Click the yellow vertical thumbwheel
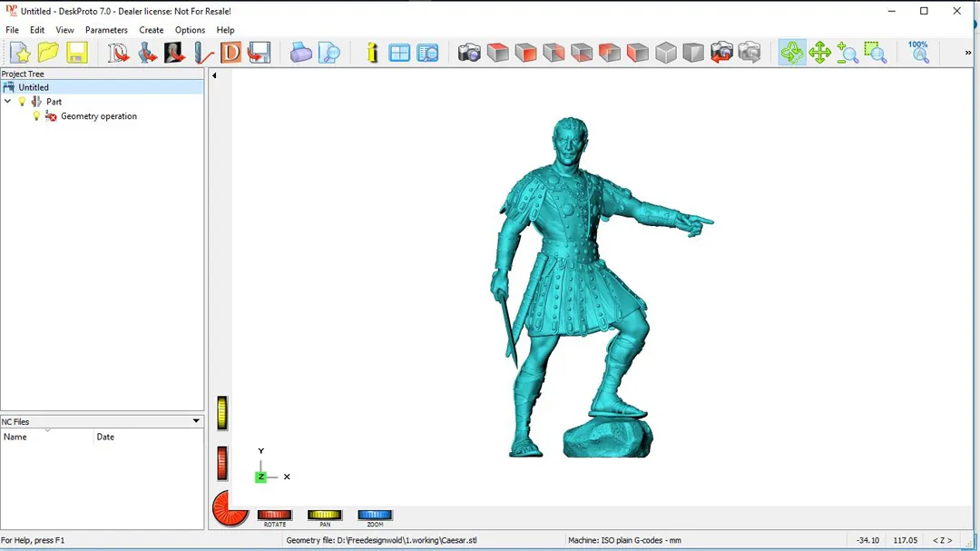Image resolution: width=980 pixels, height=551 pixels. [x=222, y=413]
